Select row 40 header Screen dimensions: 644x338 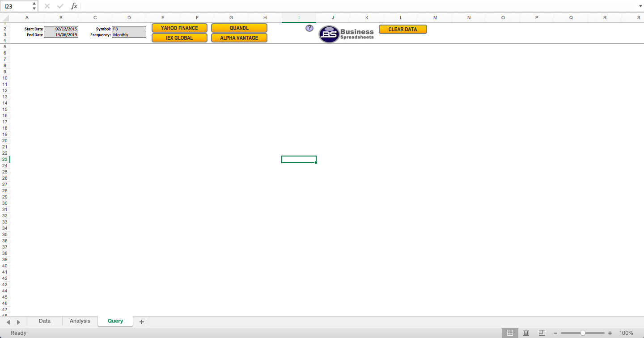[5, 266]
